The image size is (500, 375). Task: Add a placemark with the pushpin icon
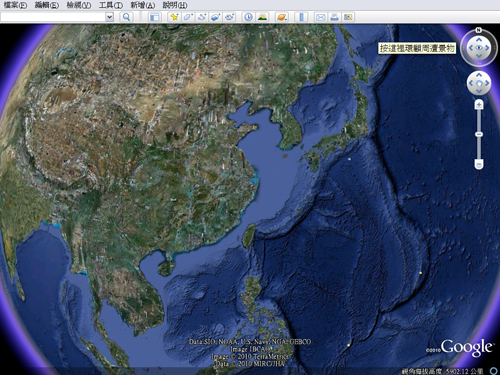(174, 17)
